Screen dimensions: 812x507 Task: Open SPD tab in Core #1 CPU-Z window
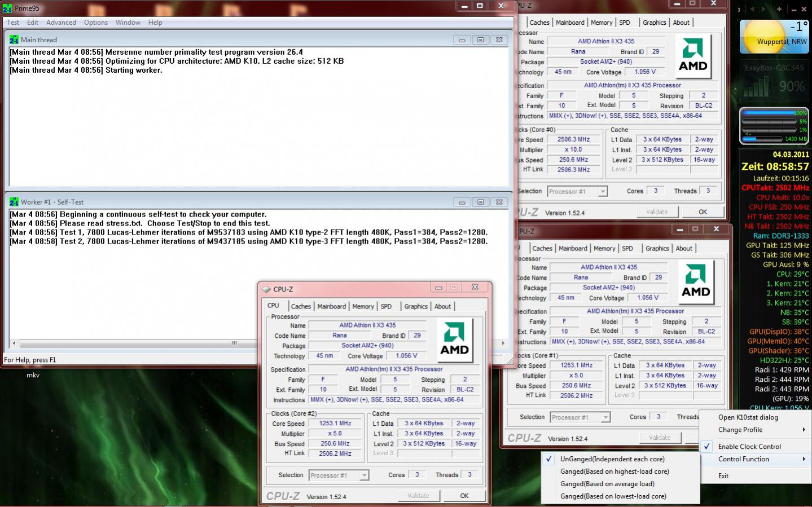tap(627, 248)
